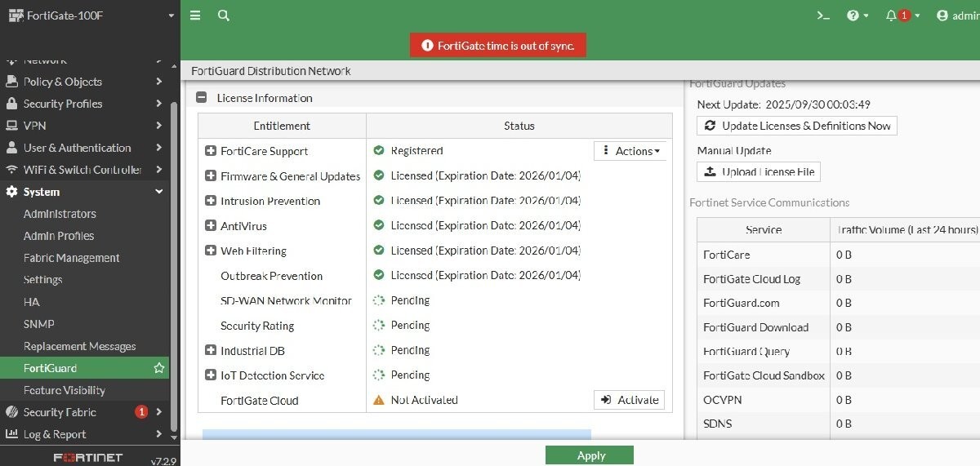Image resolution: width=980 pixels, height=466 pixels.
Task: Collapse the License Information section
Action: [202, 98]
